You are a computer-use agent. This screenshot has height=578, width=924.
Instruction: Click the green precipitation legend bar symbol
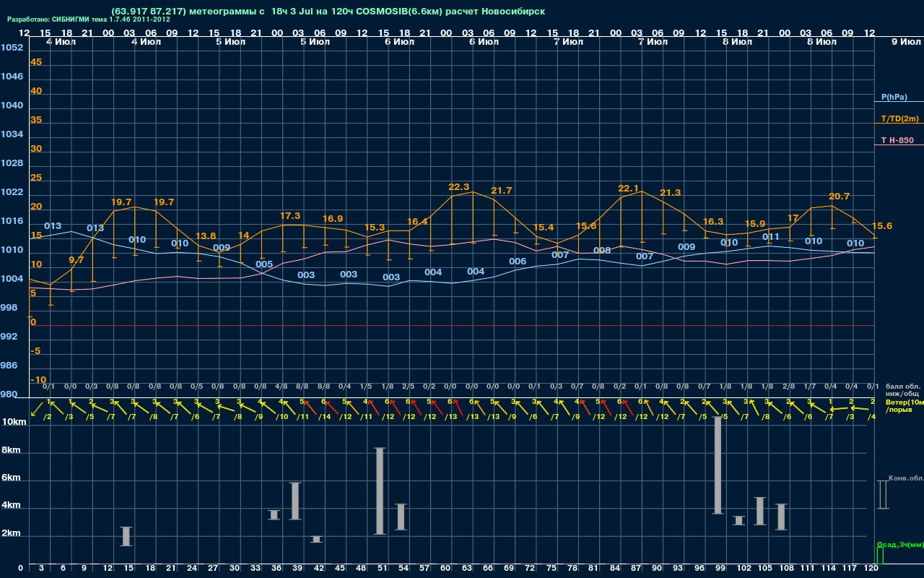tap(879, 556)
